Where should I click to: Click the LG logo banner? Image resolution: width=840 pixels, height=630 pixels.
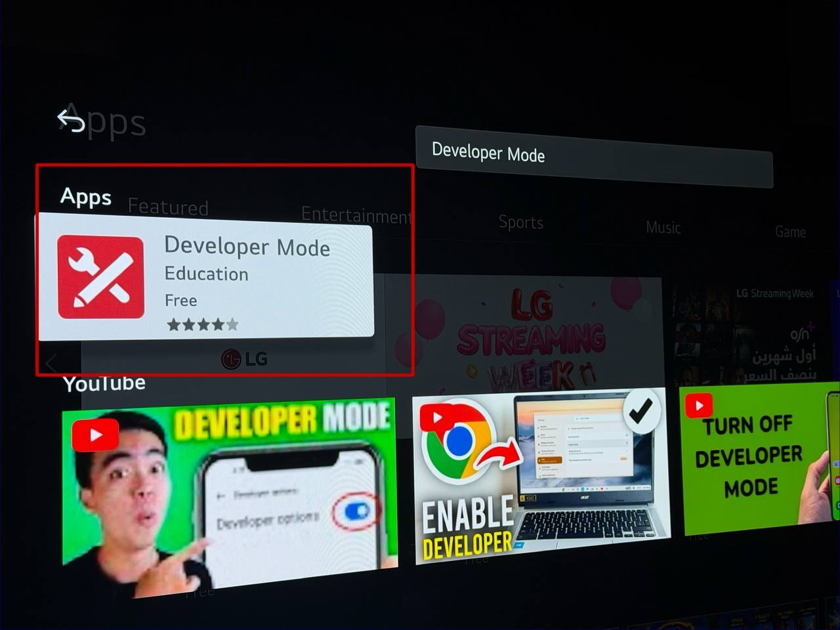point(244,358)
